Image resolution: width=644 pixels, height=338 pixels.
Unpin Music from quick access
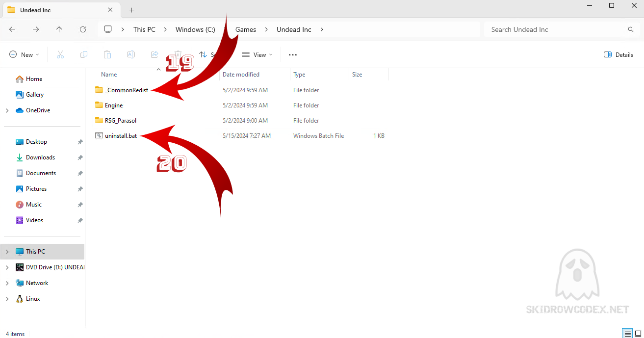tap(80, 205)
